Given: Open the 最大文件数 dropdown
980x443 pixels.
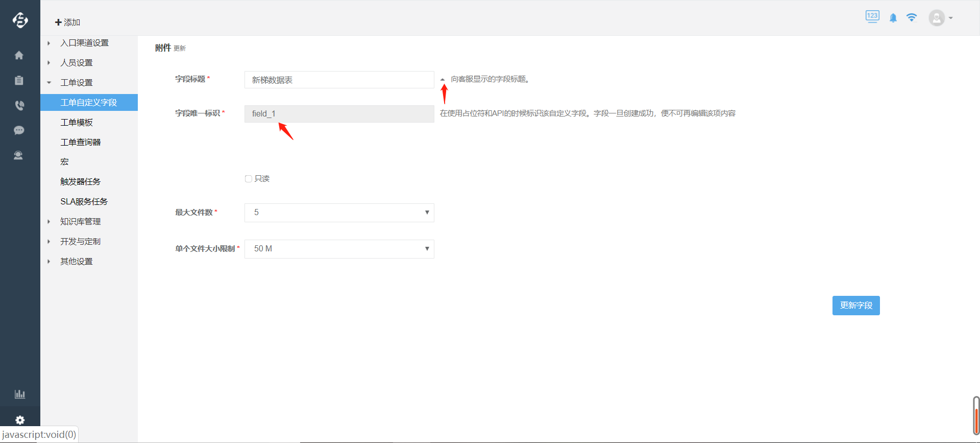Looking at the screenshot, I should tap(339, 213).
